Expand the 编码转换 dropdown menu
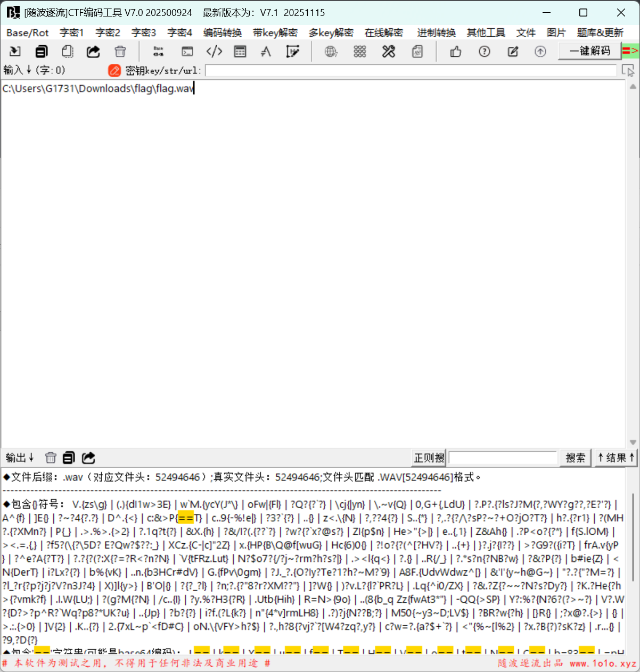The height and width of the screenshot is (672, 640). [223, 32]
